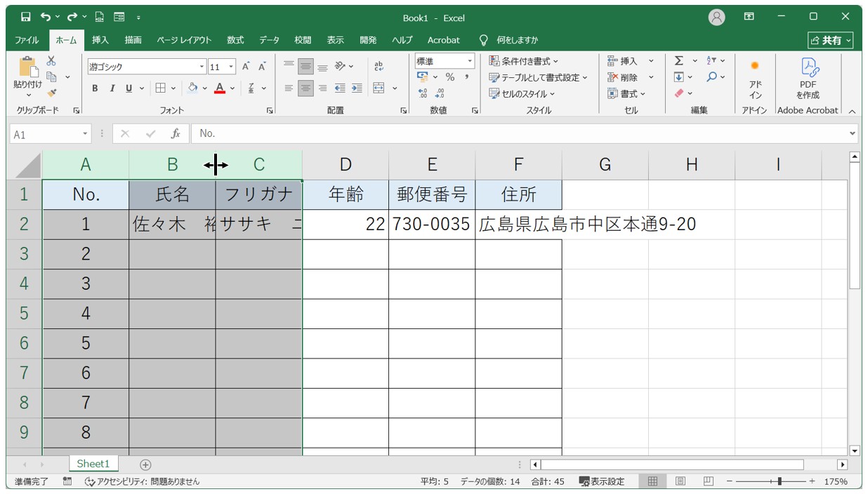This screenshot has height=494, width=868.
Task: Click the Delete (削除) cells button
Action: (x=623, y=77)
